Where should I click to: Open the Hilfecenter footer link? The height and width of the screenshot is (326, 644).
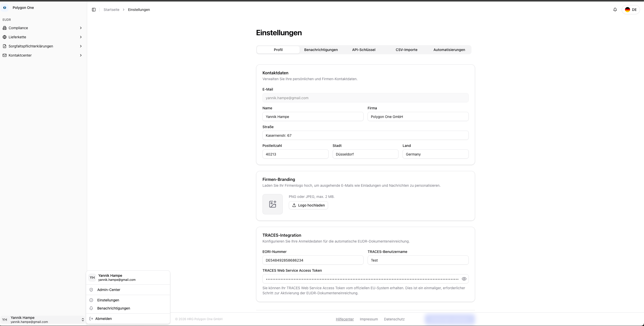345,319
